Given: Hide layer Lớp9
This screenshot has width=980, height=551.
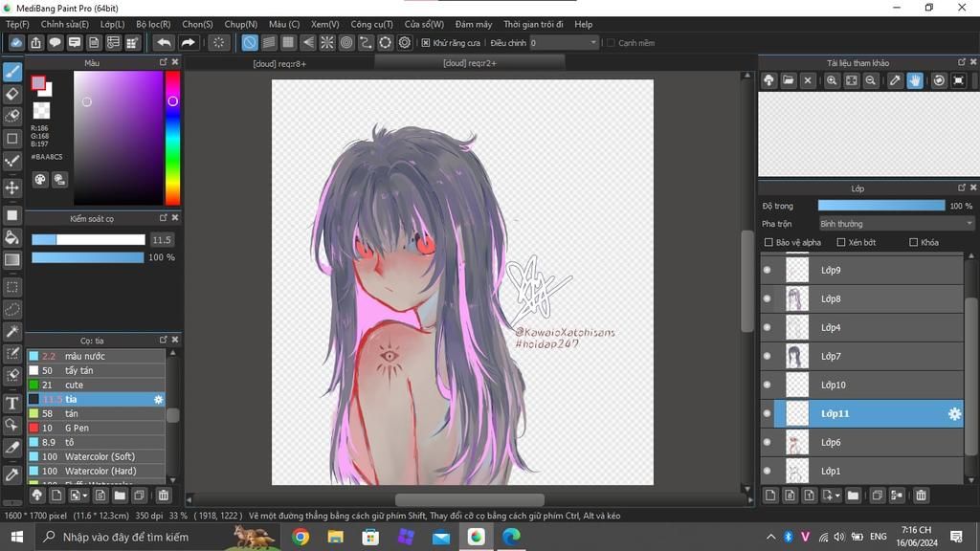Looking at the screenshot, I should click(x=767, y=270).
